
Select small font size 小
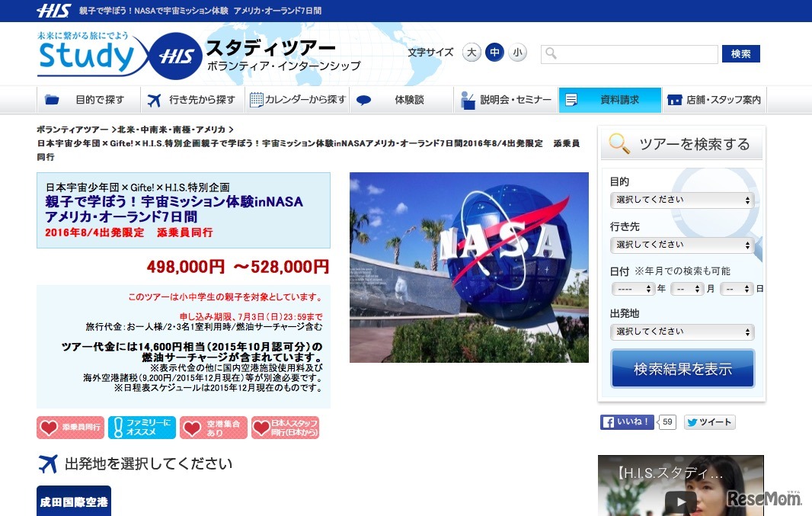coord(517,53)
